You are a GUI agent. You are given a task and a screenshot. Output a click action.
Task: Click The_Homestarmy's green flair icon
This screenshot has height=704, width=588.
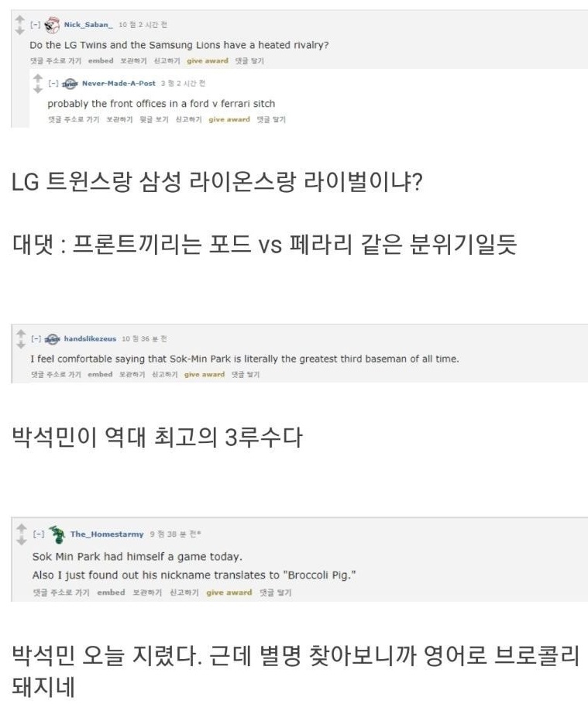[57, 534]
